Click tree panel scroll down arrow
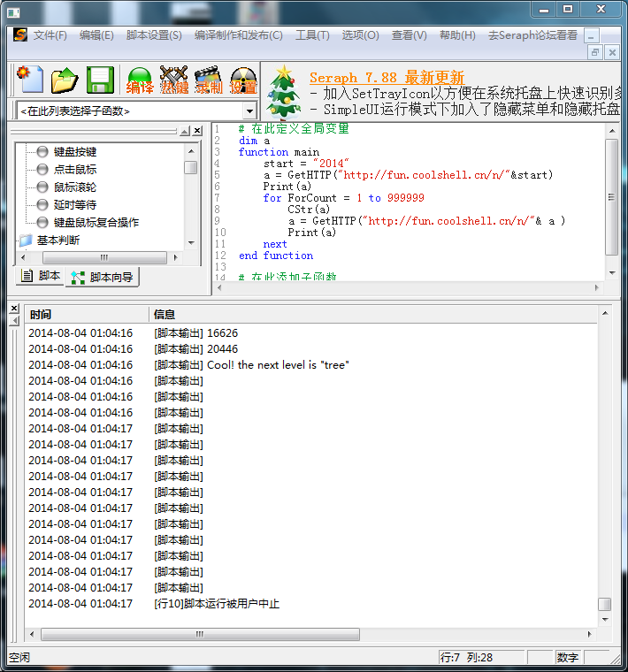This screenshot has width=628, height=672. [191, 243]
